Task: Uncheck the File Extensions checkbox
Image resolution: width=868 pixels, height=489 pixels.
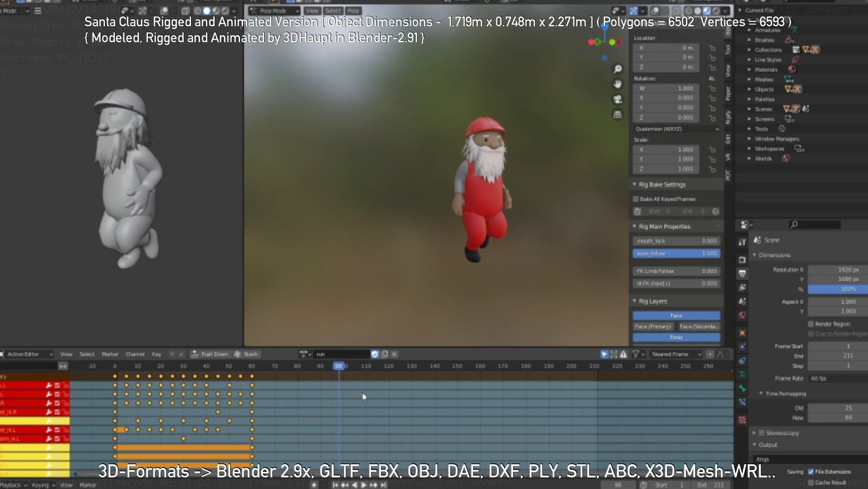Action: click(811, 472)
